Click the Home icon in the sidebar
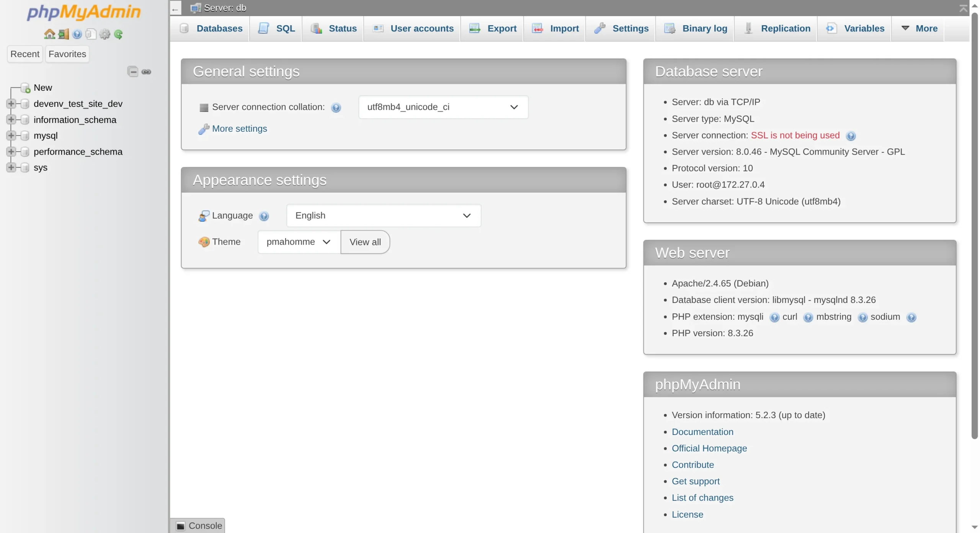The image size is (980, 533). tap(49, 34)
